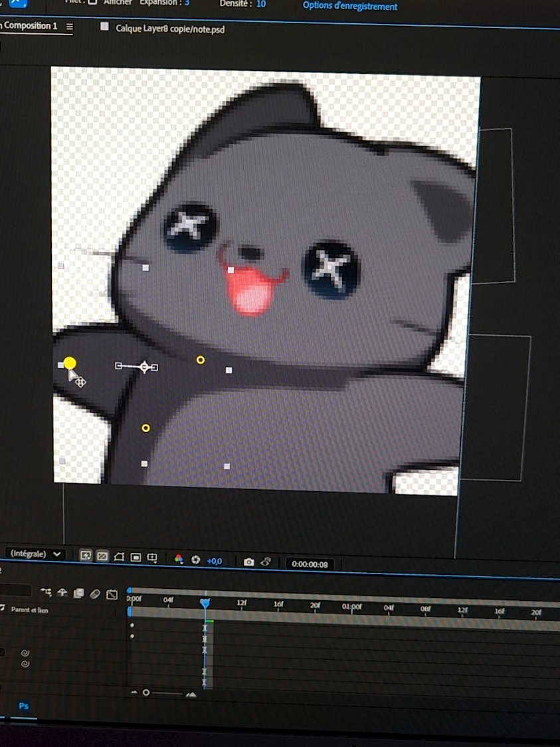Click the last keyframe at playhead
Image resolution: width=560 pixels, height=747 pixels.
[x=205, y=683]
